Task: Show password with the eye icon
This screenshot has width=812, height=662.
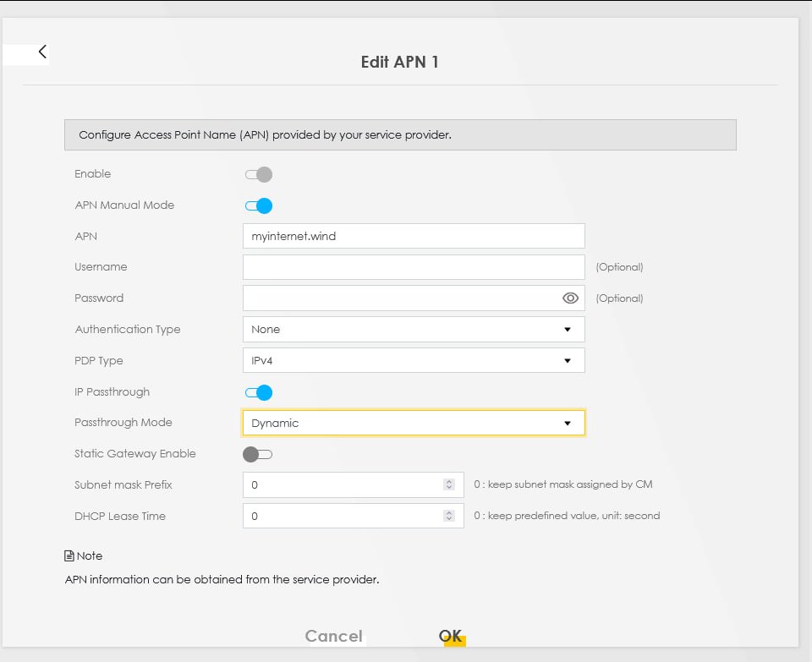Action: tap(570, 298)
